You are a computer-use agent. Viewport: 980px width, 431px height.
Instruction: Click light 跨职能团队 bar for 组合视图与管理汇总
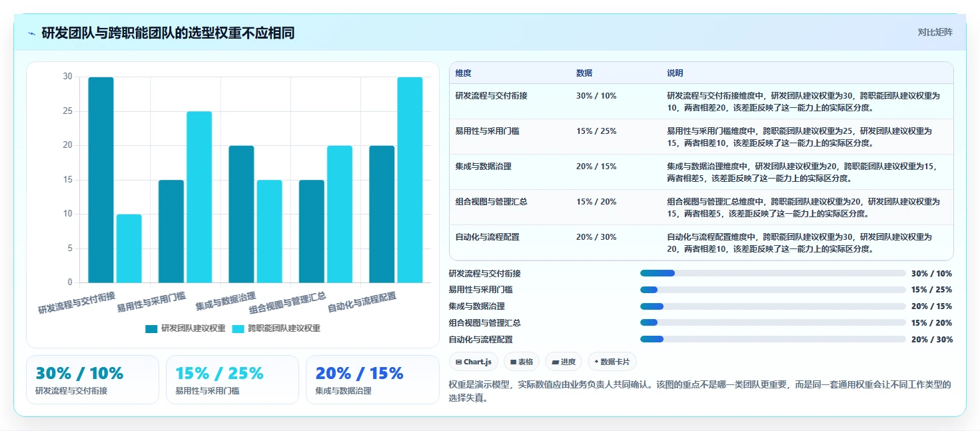coord(340,214)
